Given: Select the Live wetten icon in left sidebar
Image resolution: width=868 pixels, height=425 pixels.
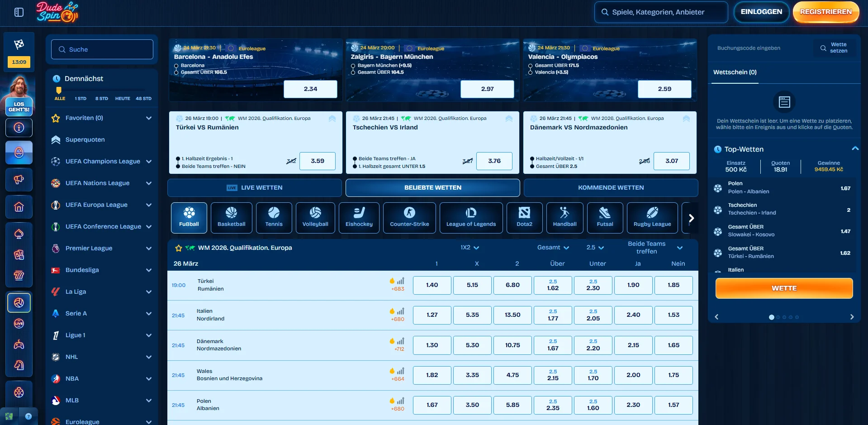Looking at the screenshot, I should click(x=19, y=324).
